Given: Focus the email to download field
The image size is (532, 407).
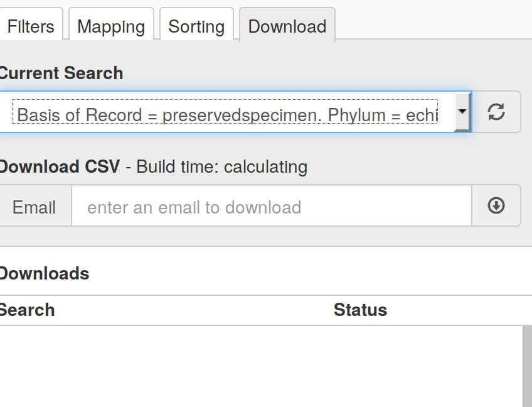Looking at the screenshot, I should click(x=272, y=205).
